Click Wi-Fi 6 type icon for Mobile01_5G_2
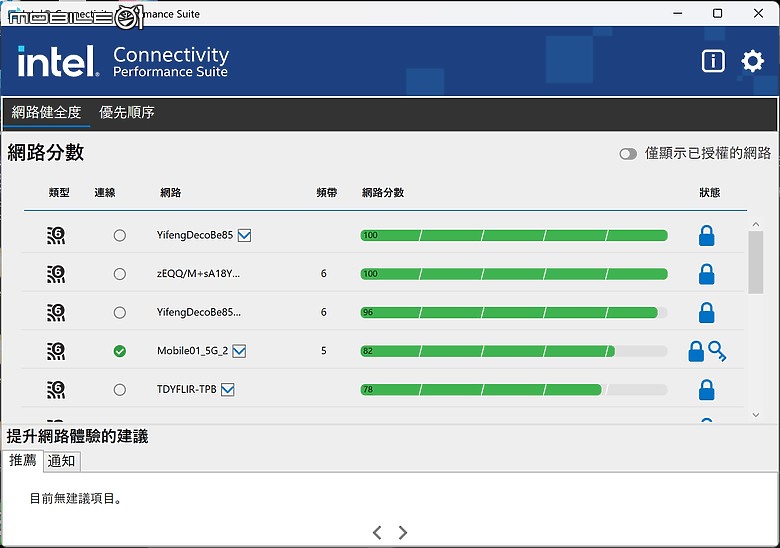 56,351
